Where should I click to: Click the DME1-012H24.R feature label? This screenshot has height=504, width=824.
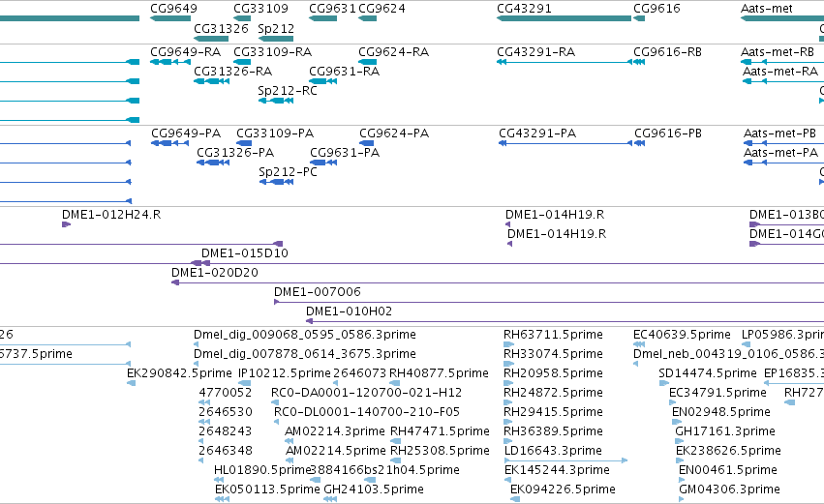(x=111, y=215)
